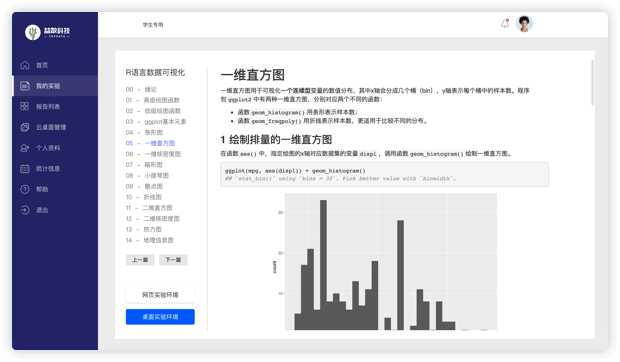Image resolution: width=620 pixels, height=362 pixels.
Task: Switch to the 学生专用 tab
Action: coord(153,25)
